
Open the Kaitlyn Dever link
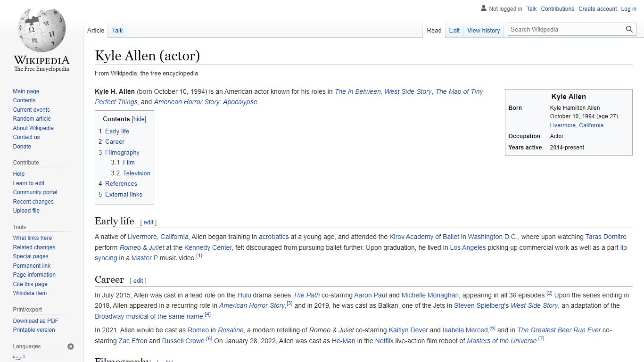coord(408,330)
